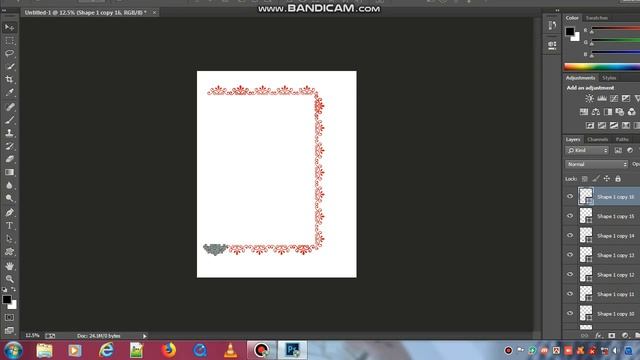
Task: Select the Healing Brush tool
Action: pyautogui.click(x=9, y=107)
